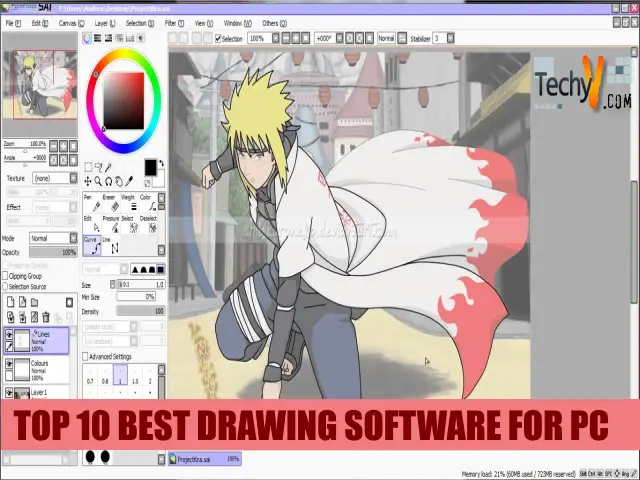Image resolution: width=640 pixels, height=480 pixels.
Task: Create a new normal layer
Action: click(11, 302)
